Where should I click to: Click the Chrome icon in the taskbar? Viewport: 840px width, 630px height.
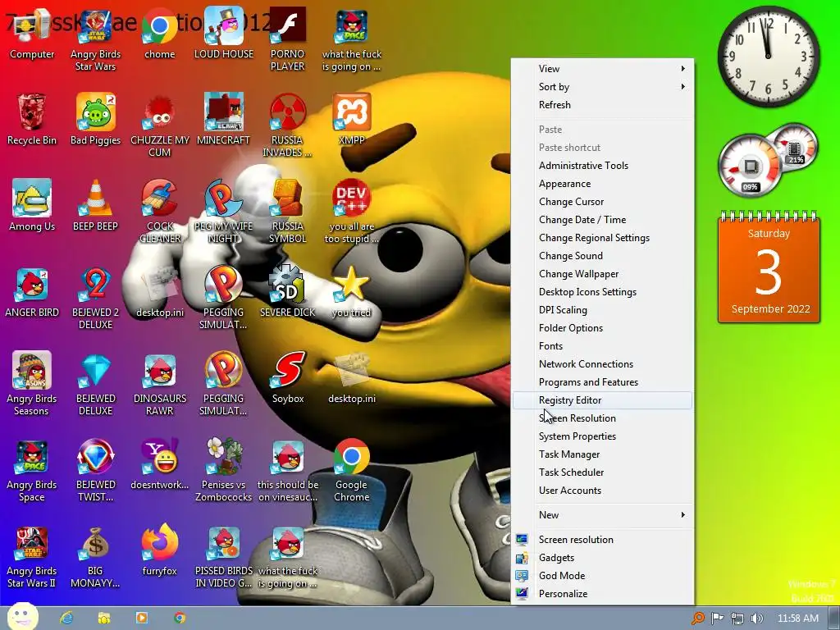(180, 618)
